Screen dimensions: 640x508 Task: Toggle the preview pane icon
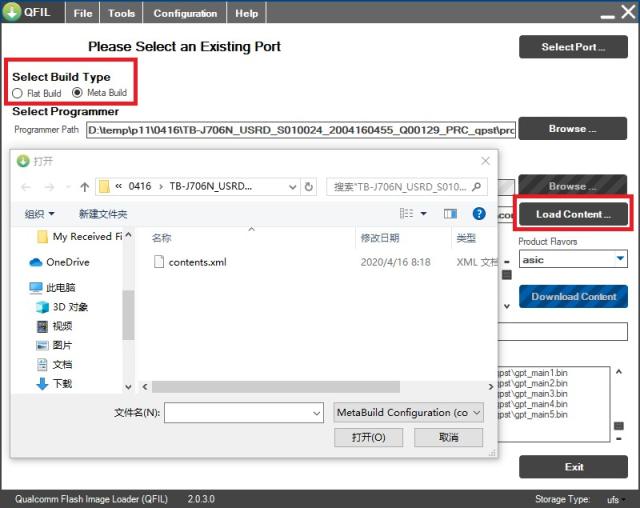[450, 213]
